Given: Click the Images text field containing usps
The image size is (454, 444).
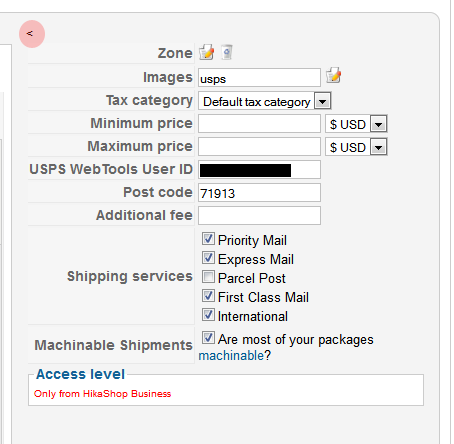Looking at the screenshot, I should coord(259,78).
